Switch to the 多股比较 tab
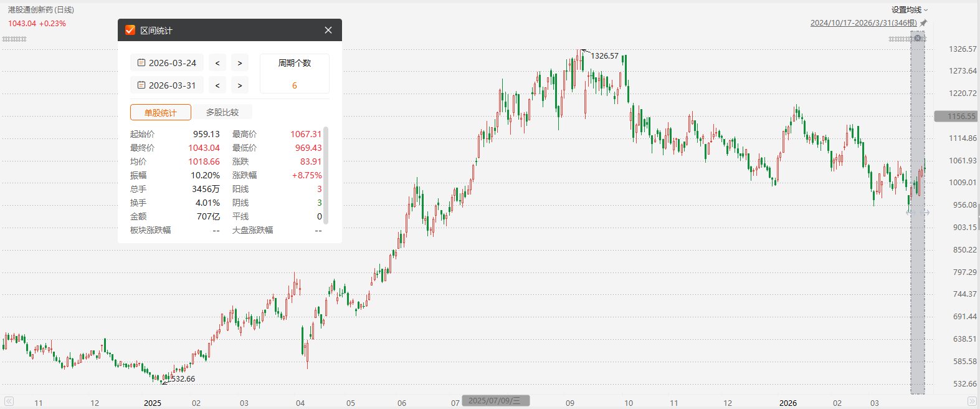 click(x=222, y=112)
